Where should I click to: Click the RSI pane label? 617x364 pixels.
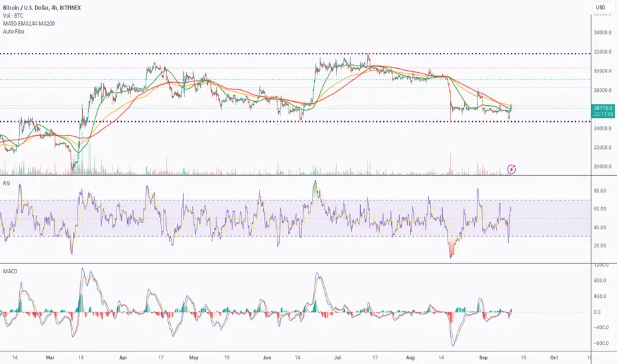click(7, 183)
